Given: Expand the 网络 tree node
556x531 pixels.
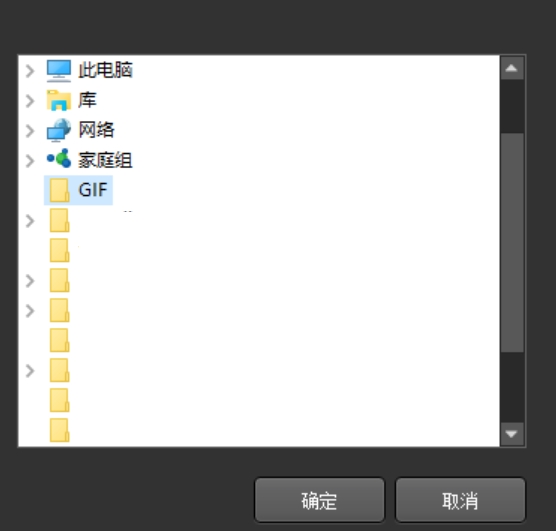Looking at the screenshot, I should [30, 131].
